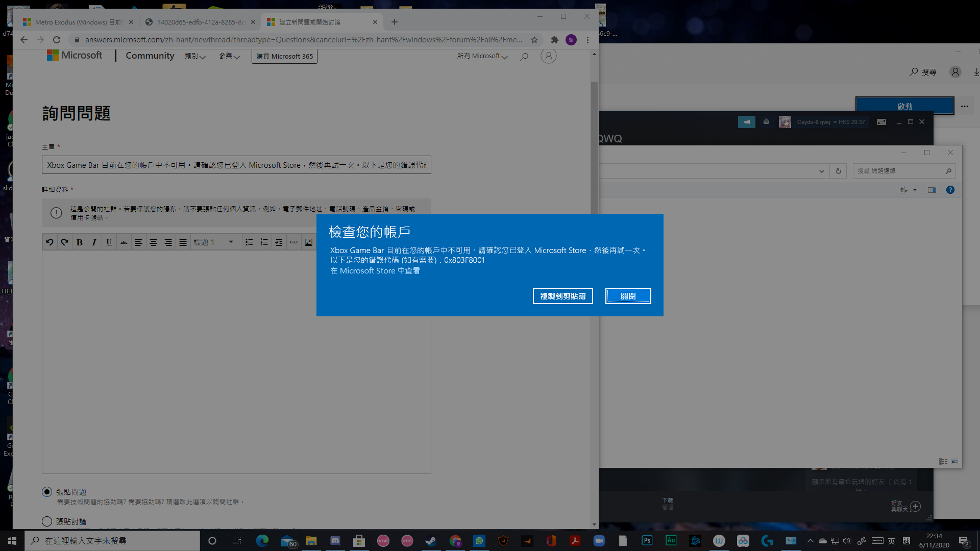Image resolution: width=980 pixels, height=551 pixels.
Task: Open the 在 Microsoft Store 中查看 link
Action: pos(375,271)
